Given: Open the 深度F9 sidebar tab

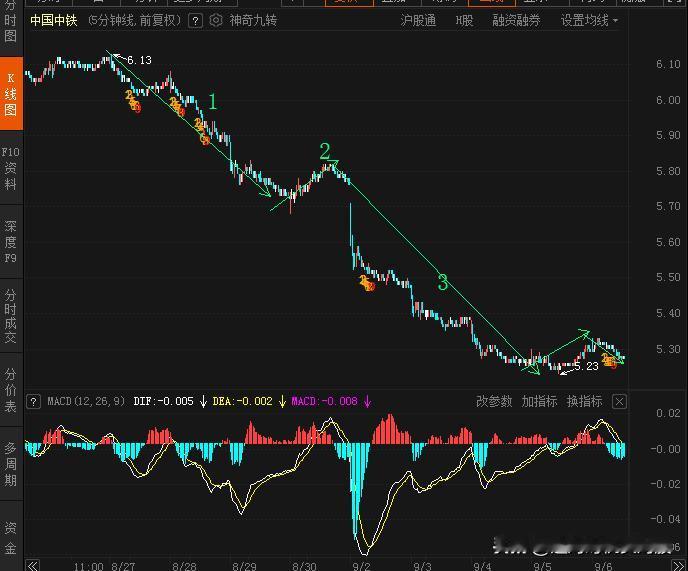Looking at the screenshot, I should [x=11, y=242].
